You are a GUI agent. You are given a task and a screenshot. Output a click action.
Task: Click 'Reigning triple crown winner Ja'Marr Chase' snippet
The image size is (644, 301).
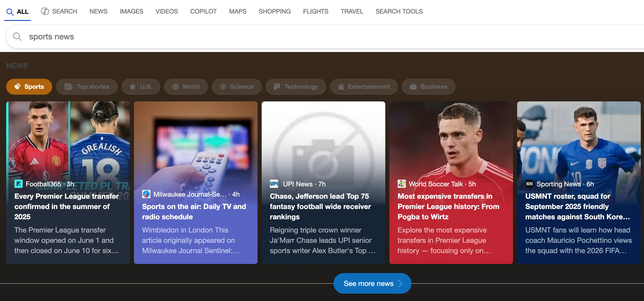[323, 240]
